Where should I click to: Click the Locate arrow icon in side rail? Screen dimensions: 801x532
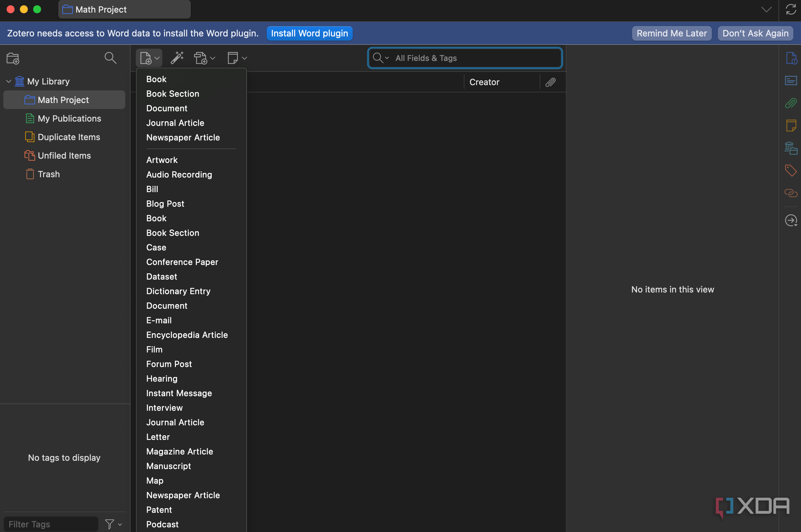tap(791, 221)
